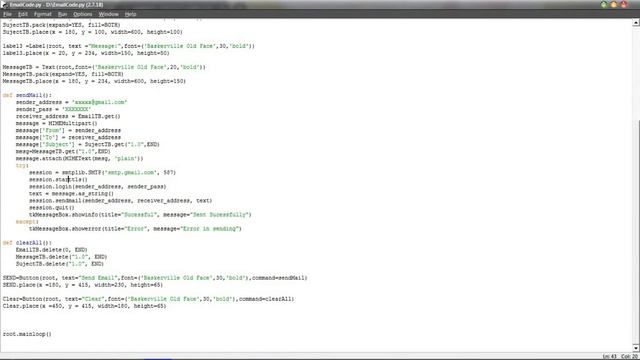Click the scrollbar down arrow
Viewport: 640px width, 360px height.
click(636, 348)
